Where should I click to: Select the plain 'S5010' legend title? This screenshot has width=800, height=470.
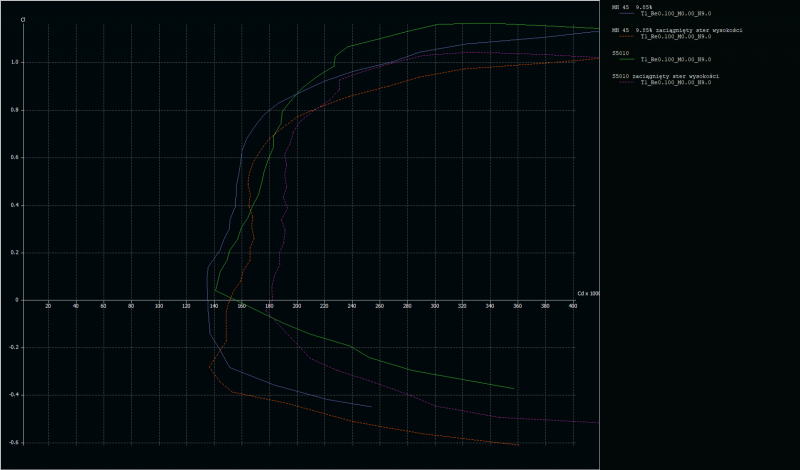click(x=621, y=53)
